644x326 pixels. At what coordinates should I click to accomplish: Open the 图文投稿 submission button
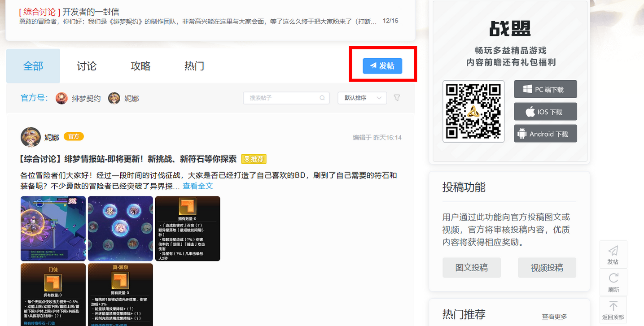pos(472,268)
